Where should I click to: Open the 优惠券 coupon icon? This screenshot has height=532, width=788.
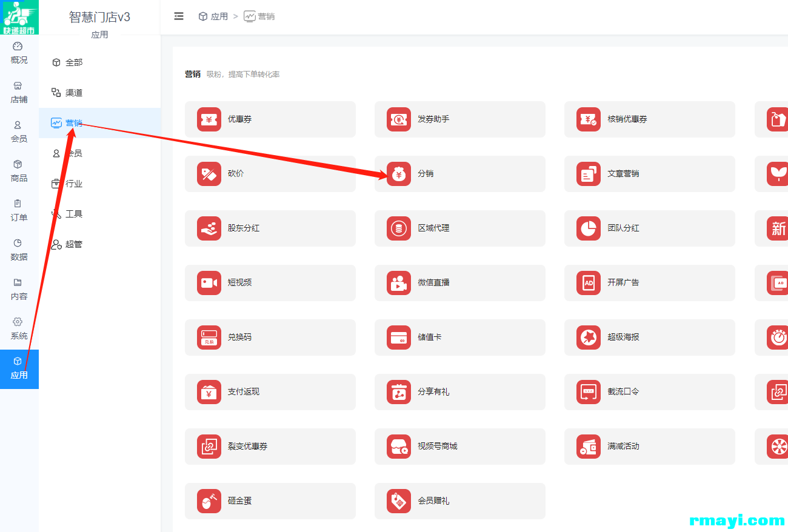pyautogui.click(x=209, y=119)
